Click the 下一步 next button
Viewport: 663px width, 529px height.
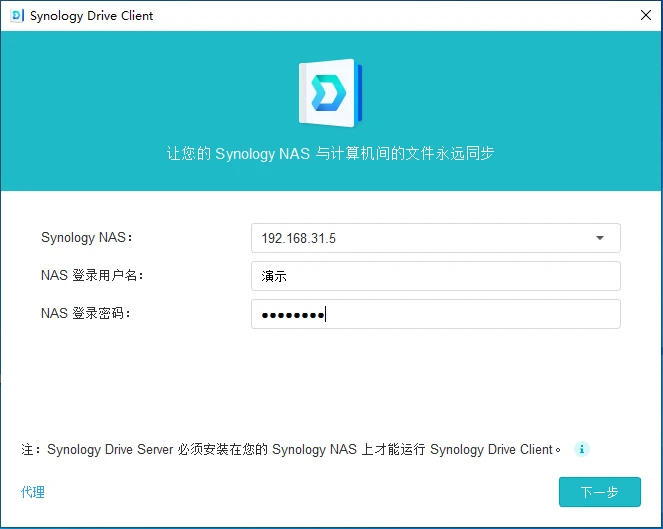click(x=600, y=492)
